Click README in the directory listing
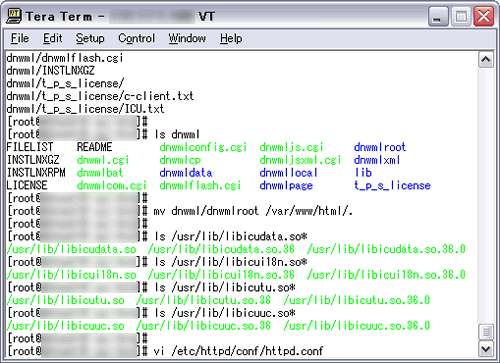500x363 pixels. (94, 147)
